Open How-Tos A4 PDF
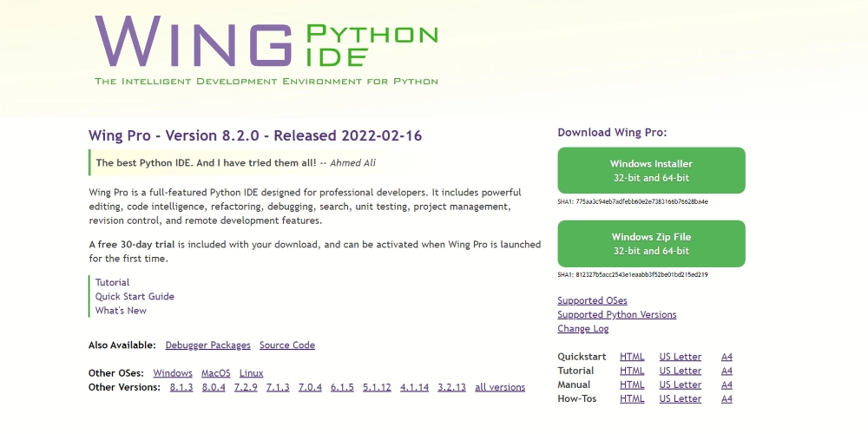The height and width of the screenshot is (434, 868). point(727,399)
